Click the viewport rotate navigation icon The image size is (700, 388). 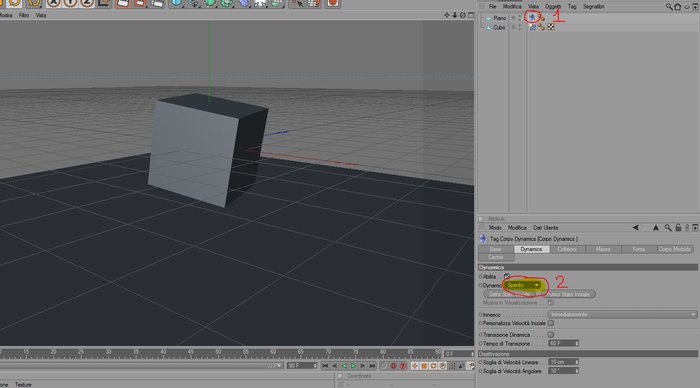click(463, 15)
